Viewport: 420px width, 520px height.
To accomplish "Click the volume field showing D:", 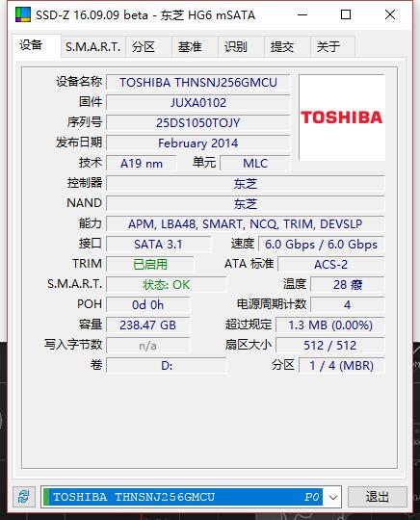I will click(167, 366).
